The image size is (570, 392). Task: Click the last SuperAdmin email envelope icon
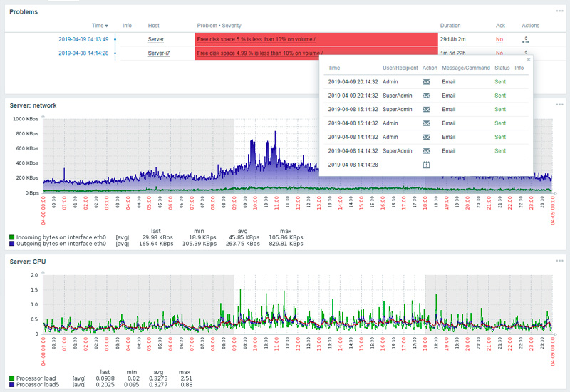[426, 151]
